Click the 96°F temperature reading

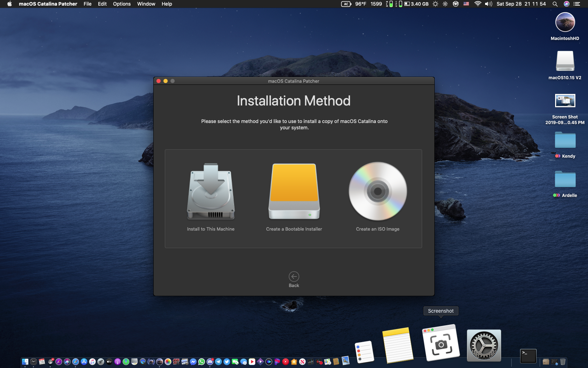click(361, 4)
